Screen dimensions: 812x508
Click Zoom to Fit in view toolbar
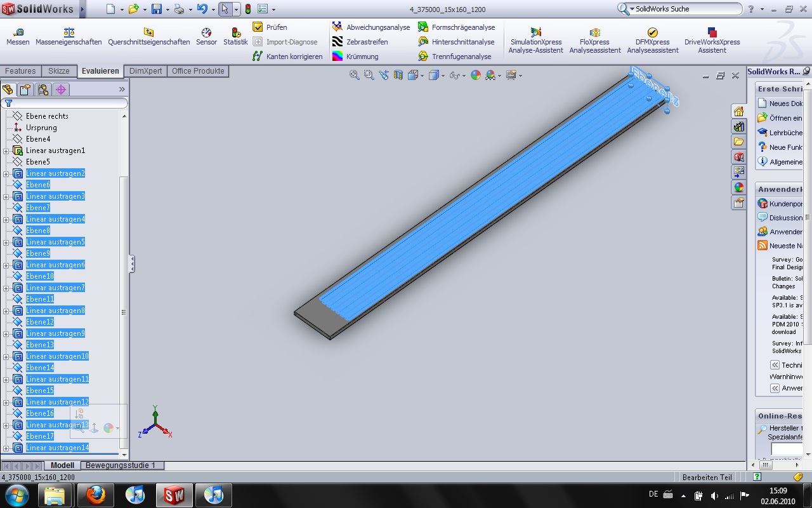[355, 75]
